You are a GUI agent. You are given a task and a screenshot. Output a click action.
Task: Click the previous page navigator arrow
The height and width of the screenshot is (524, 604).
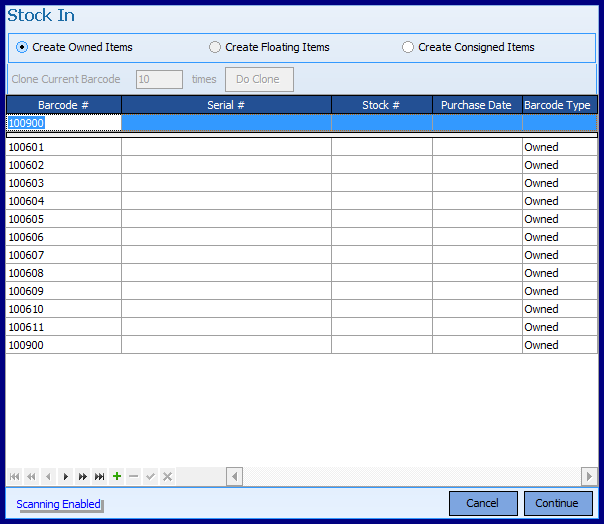coord(31,477)
